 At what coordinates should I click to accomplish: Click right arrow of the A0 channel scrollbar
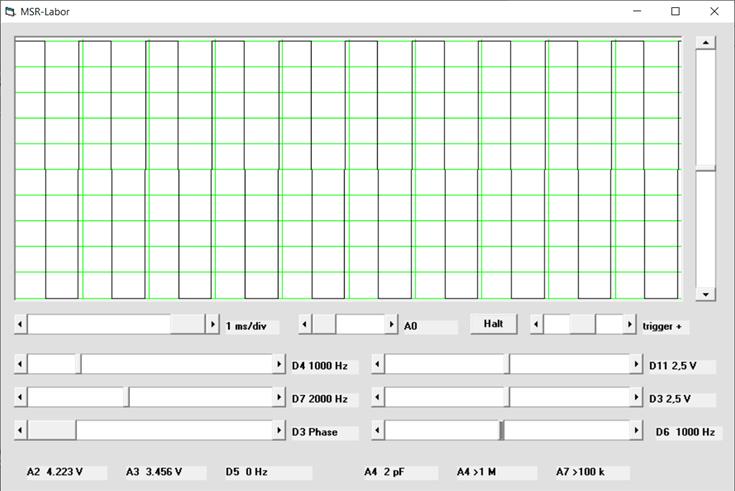tap(391, 325)
